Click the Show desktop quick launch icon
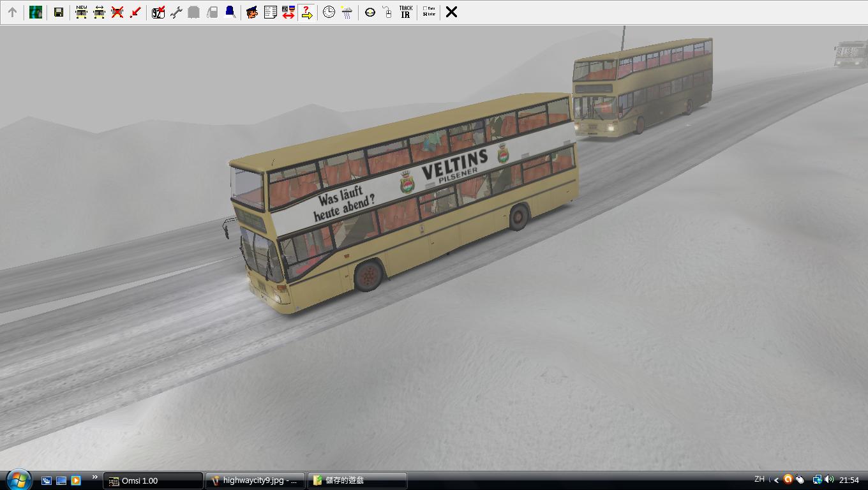The width and height of the screenshot is (868, 490). tap(61, 480)
